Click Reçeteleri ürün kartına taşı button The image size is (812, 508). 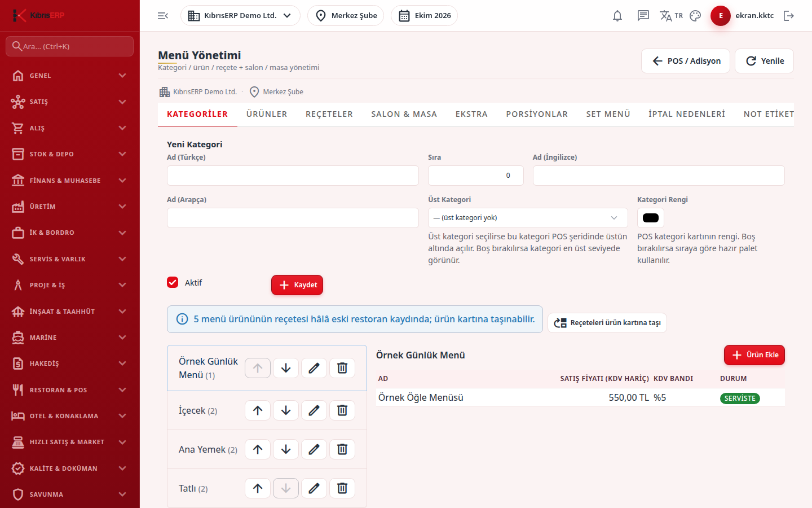pos(607,323)
